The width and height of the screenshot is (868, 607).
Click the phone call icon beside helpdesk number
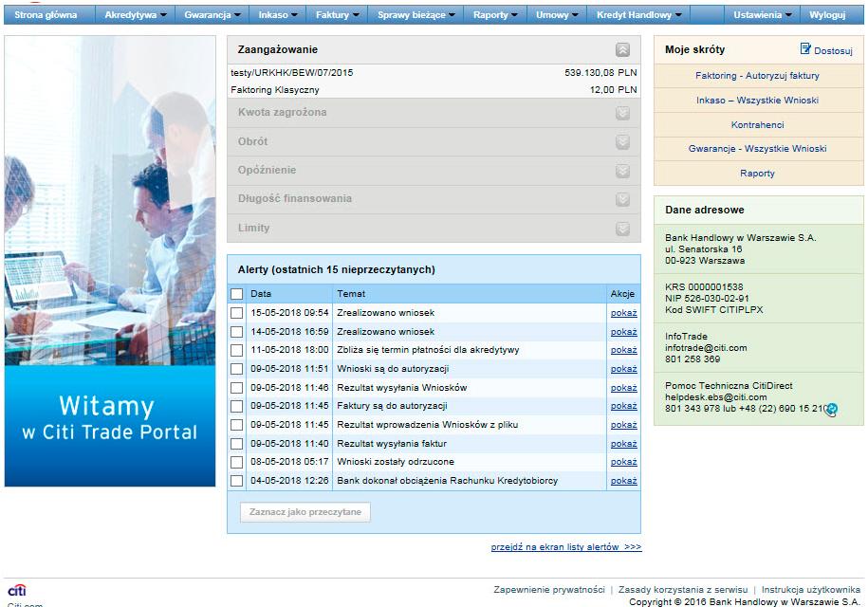point(831,409)
